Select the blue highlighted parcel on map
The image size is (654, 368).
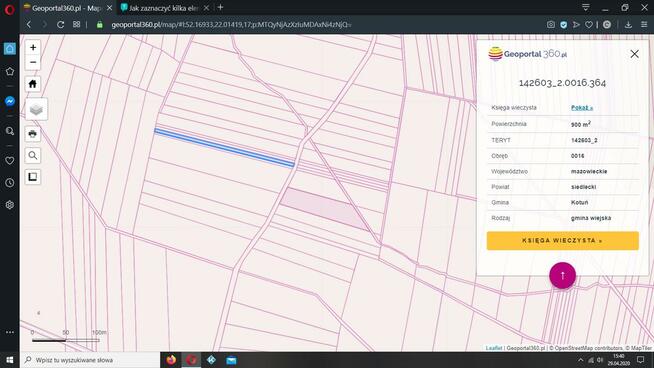[224, 148]
